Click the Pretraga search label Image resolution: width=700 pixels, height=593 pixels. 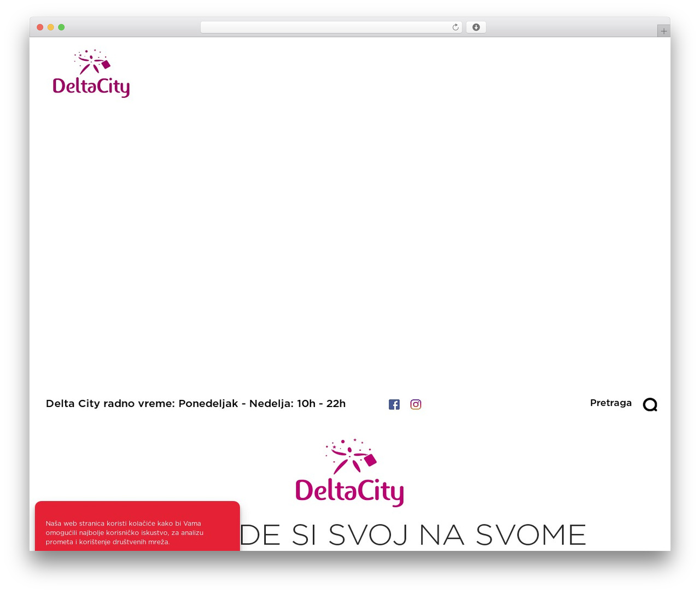coord(611,403)
